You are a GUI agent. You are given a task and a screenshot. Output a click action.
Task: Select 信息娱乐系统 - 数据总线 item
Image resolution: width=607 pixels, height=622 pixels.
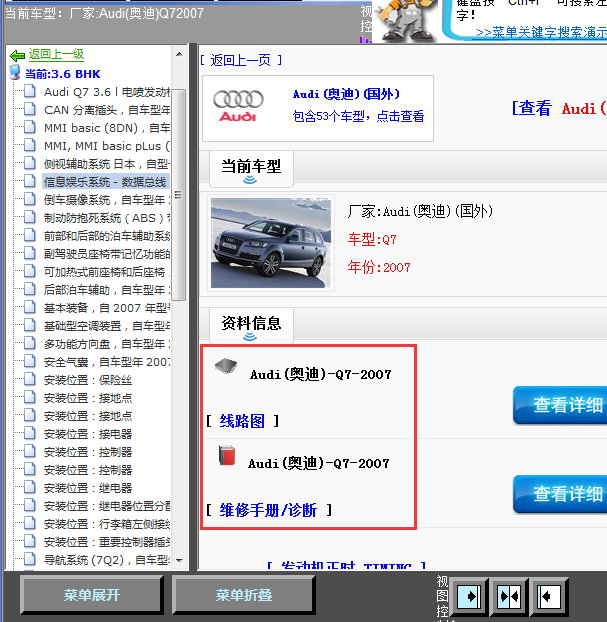tap(105, 182)
